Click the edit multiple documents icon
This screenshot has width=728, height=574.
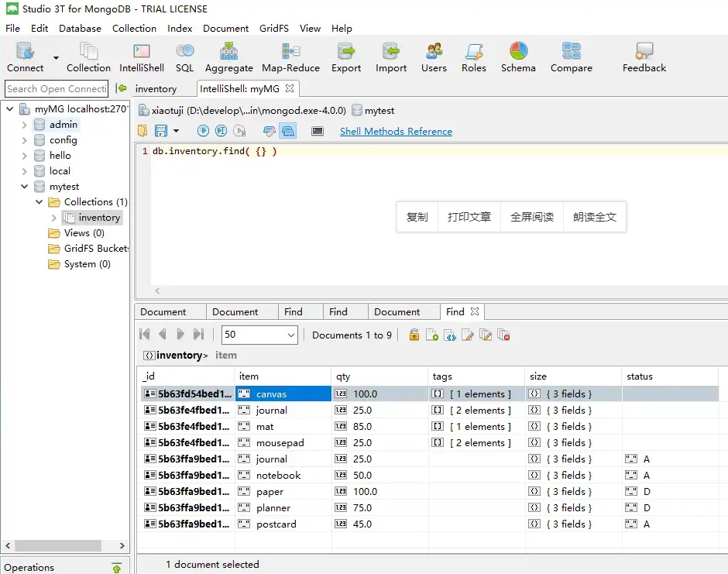coord(486,335)
